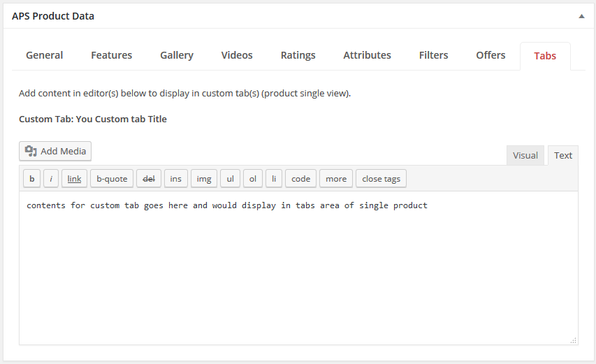
Task: Collapse the APS Product Data panel arrow
Action: pyautogui.click(x=581, y=16)
